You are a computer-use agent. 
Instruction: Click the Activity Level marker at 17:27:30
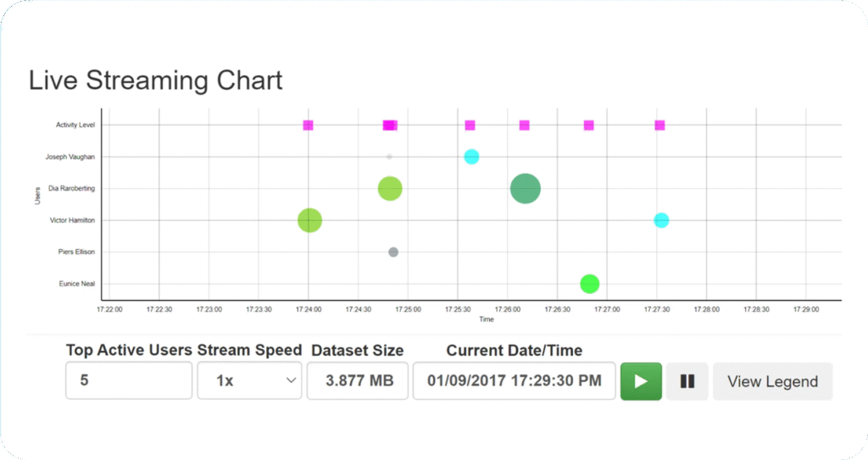(x=659, y=125)
